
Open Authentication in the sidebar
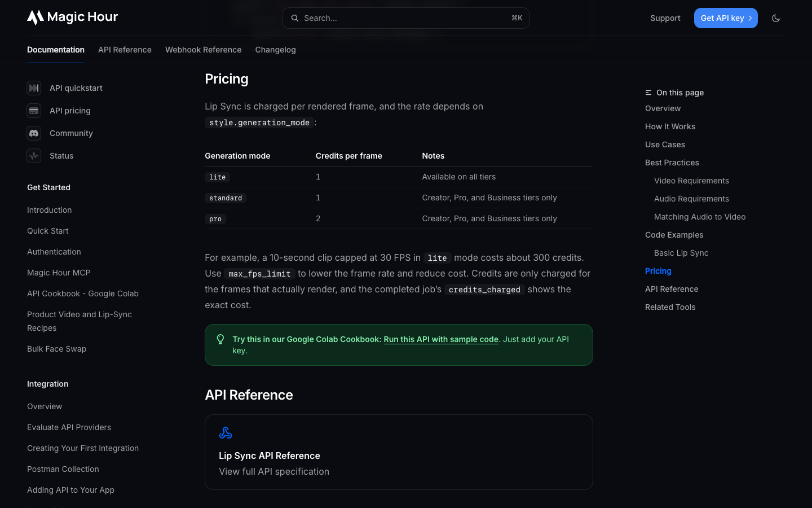coord(54,252)
